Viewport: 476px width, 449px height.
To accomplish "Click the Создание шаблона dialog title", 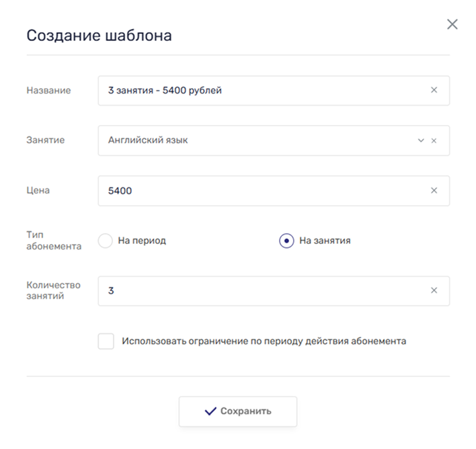I will click(99, 36).
